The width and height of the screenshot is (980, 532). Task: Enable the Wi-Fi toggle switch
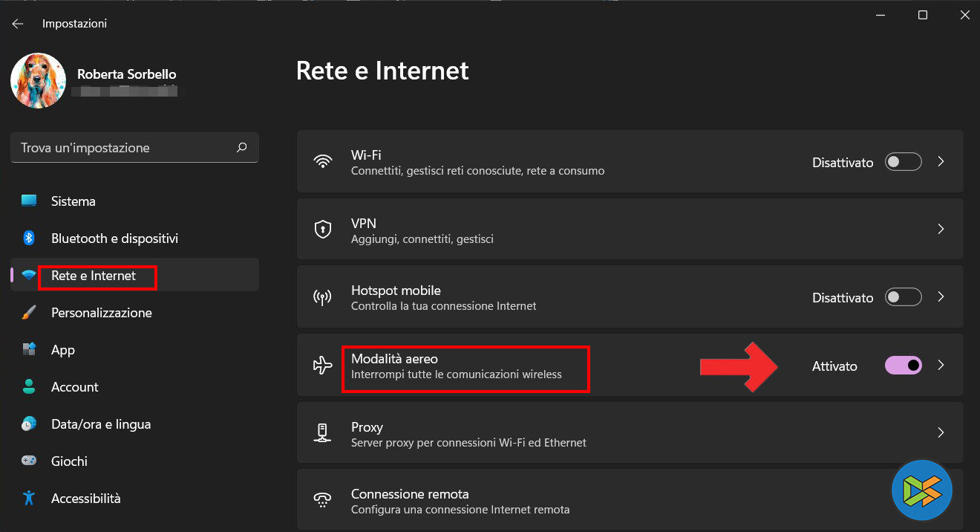coord(903,162)
